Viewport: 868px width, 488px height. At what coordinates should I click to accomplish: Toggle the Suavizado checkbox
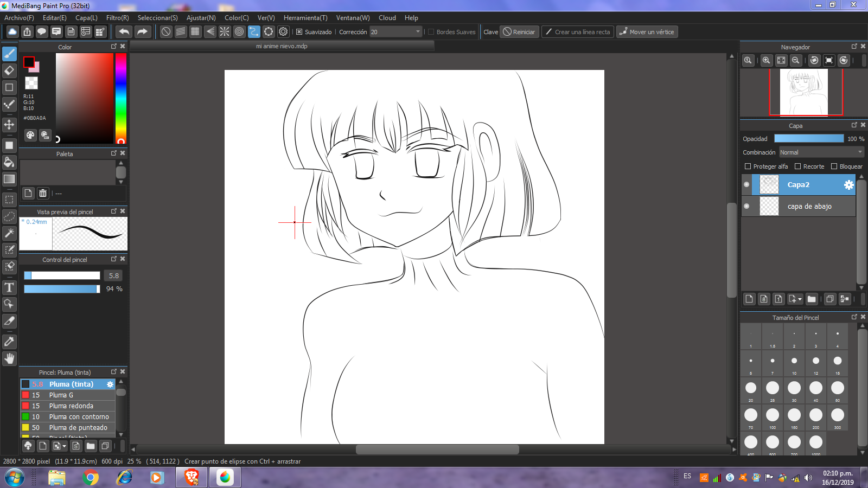pos(299,32)
